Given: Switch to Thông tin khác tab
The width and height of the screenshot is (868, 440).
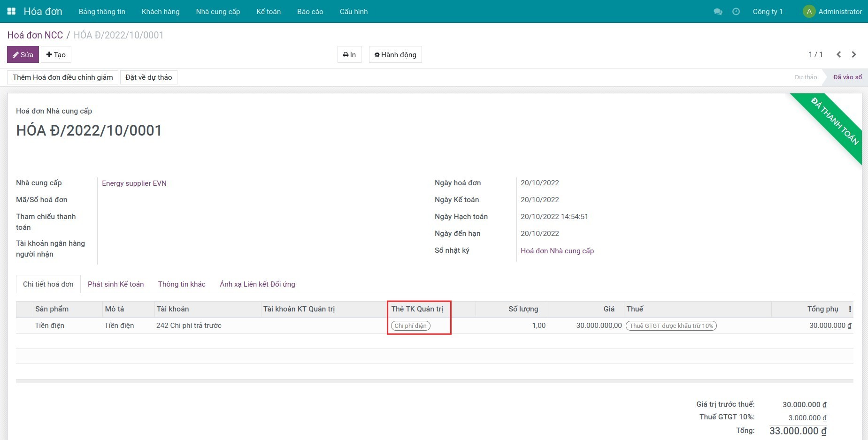Looking at the screenshot, I should (182, 284).
